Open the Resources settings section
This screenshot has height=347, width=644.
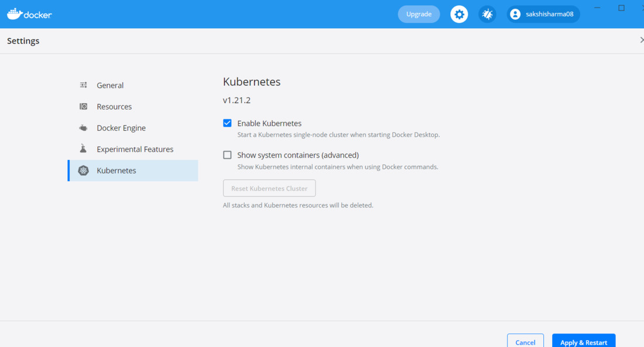coord(133,107)
